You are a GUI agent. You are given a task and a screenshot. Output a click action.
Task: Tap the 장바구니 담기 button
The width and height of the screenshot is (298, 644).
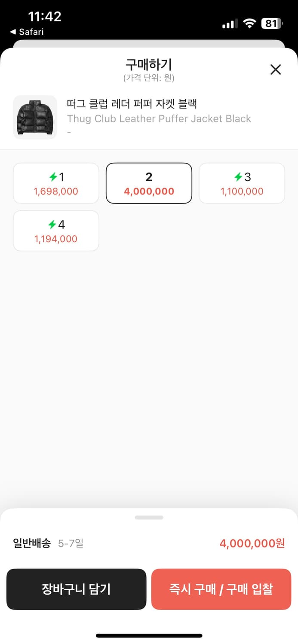pyautogui.click(x=77, y=589)
